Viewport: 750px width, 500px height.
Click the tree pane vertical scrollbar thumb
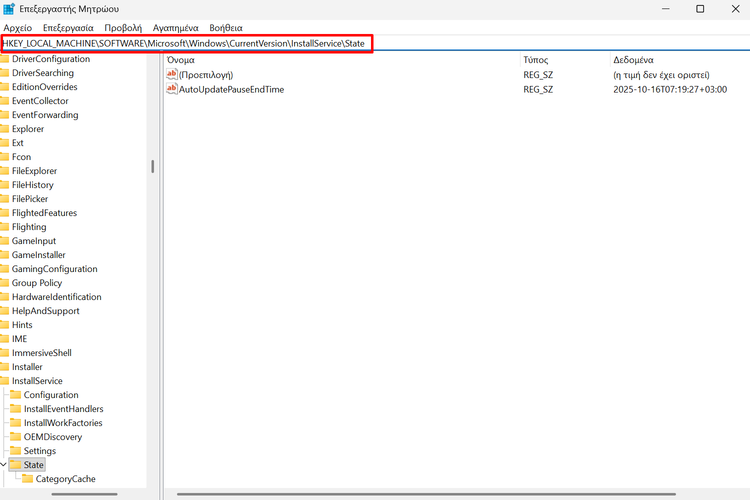coord(153,167)
